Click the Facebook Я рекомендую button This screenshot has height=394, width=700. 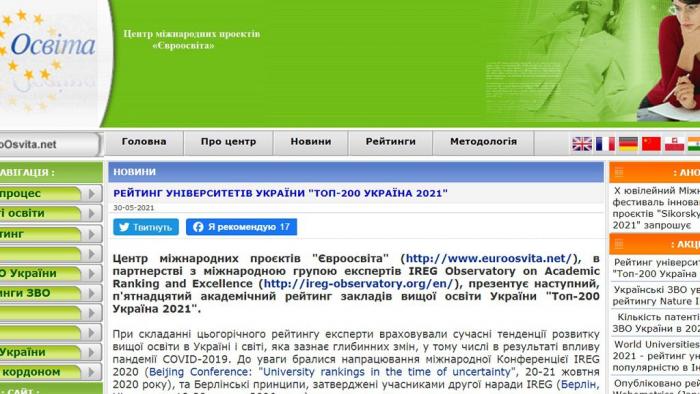[241, 227]
